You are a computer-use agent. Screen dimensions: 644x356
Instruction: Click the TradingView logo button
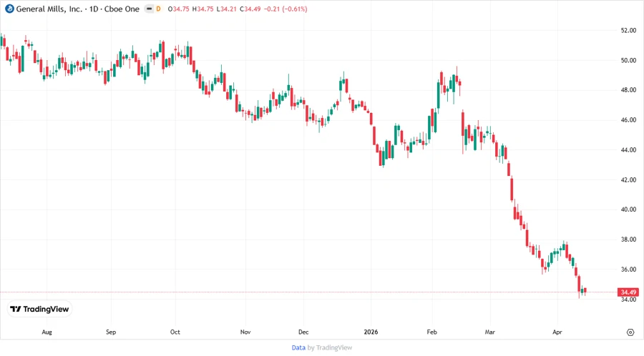[x=40, y=309]
